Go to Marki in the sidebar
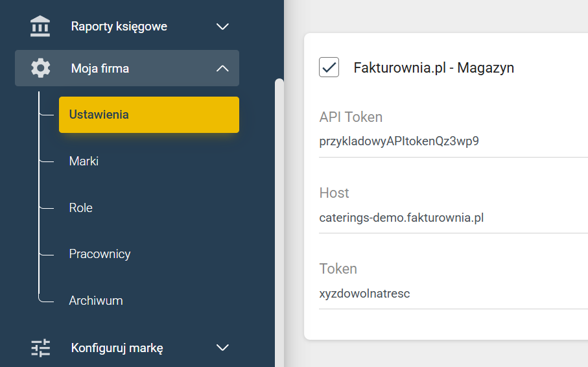 pos(84,161)
